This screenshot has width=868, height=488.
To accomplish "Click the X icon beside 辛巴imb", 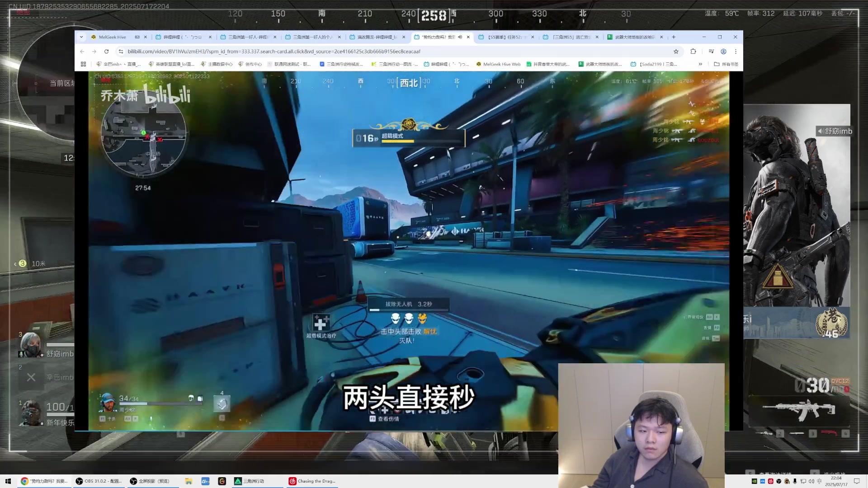I will [x=31, y=377].
